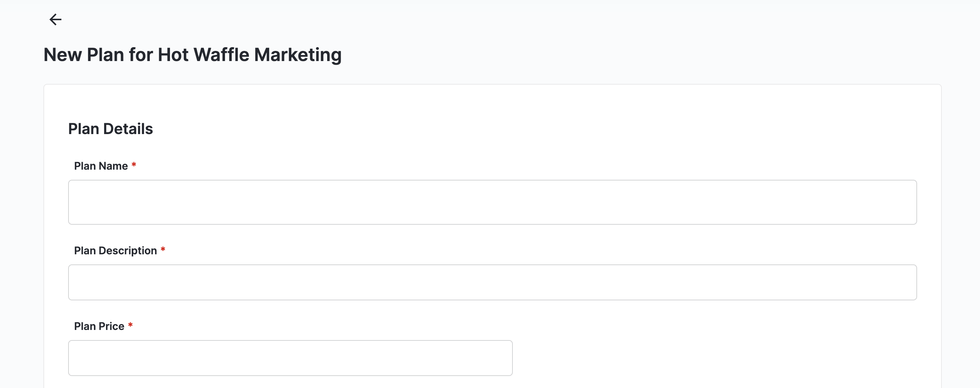The width and height of the screenshot is (980, 388).
Task: Click the New Plan page title
Action: (x=192, y=54)
